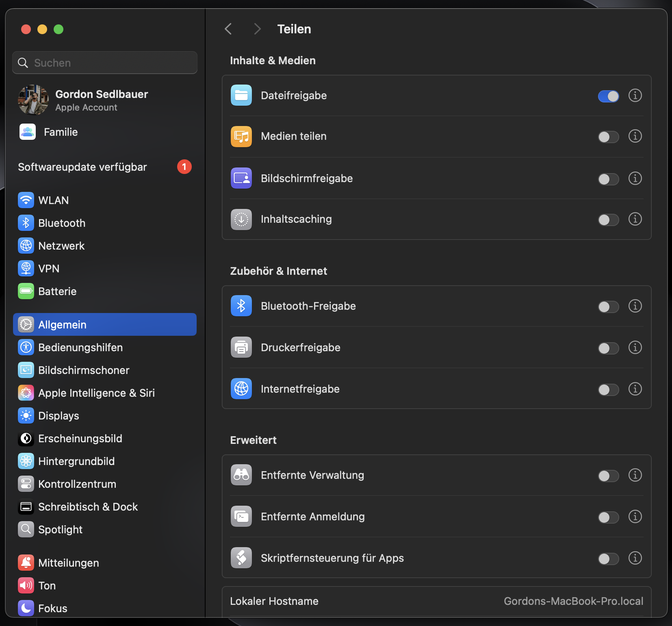
Task: Open the Hintergrundbild flower icon
Action: click(26, 461)
